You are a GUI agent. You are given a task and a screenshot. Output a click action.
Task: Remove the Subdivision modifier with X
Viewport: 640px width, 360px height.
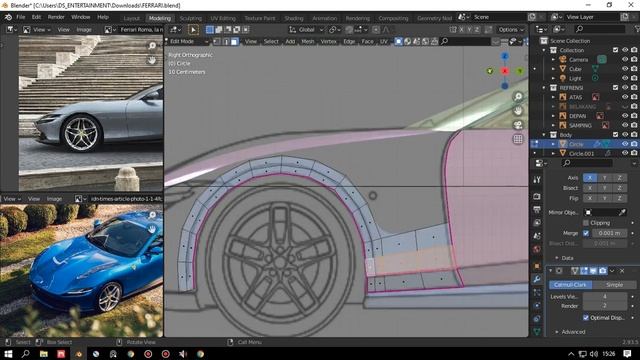point(622,271)
